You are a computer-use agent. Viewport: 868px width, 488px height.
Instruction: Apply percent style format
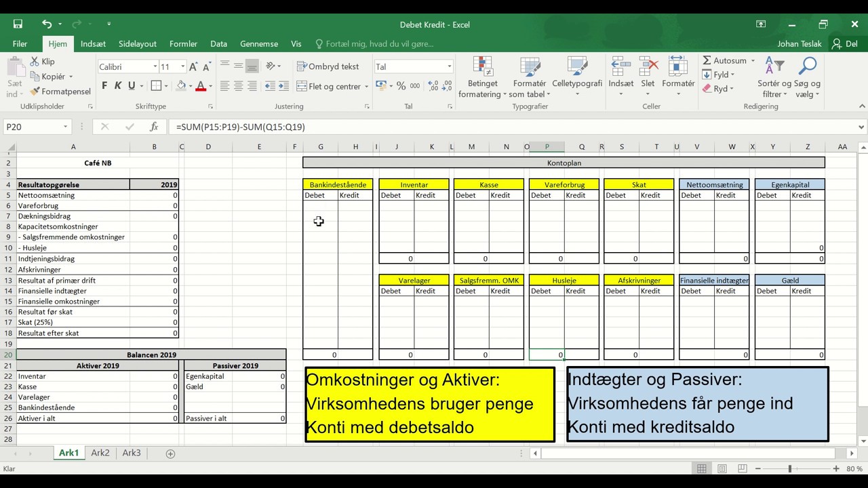tap(401, 86)
